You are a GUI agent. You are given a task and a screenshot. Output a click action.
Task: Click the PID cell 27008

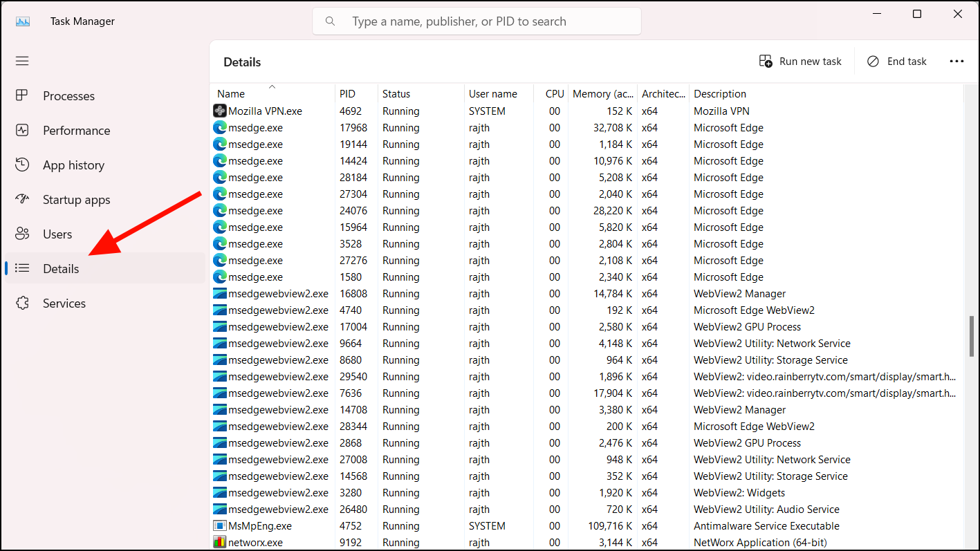353,460
